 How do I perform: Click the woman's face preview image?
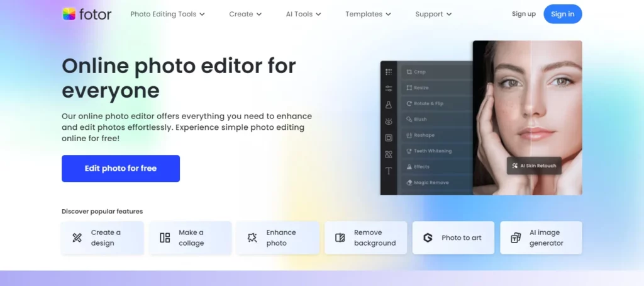(528, 118)
